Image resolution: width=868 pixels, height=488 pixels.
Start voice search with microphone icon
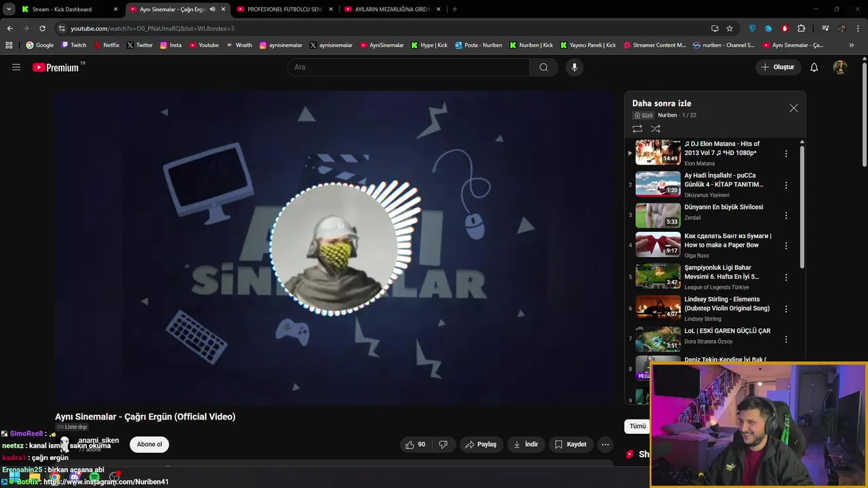click(x=574, y=67)
